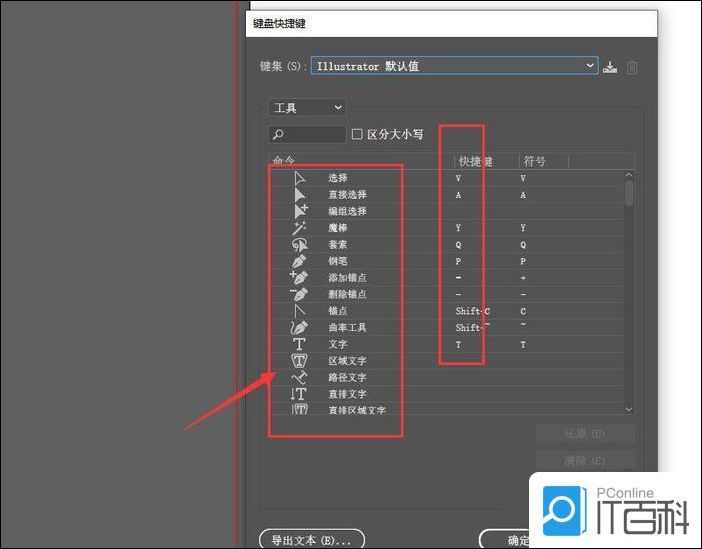Click the Curvature tool icon
Screen dimensions: 702x549
pyautogui.click(x=299, y=327)
